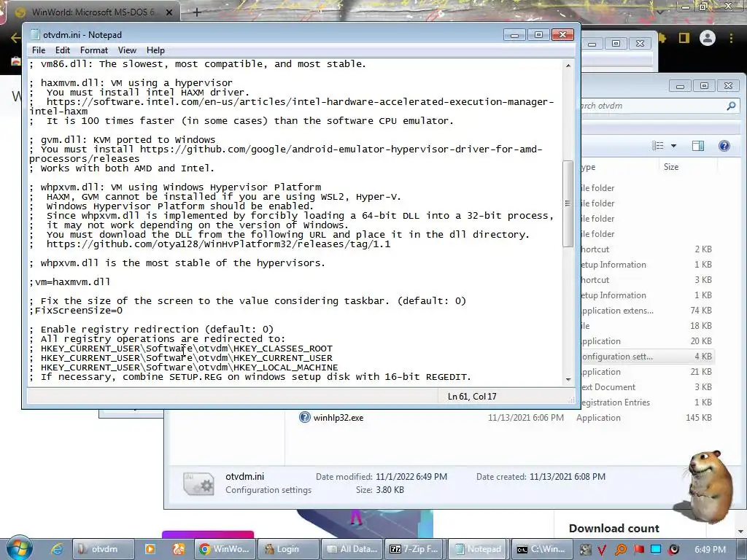747x560 pixels.
Task: Click the winhlp32.exe help icon
Action: pos(304,417)
